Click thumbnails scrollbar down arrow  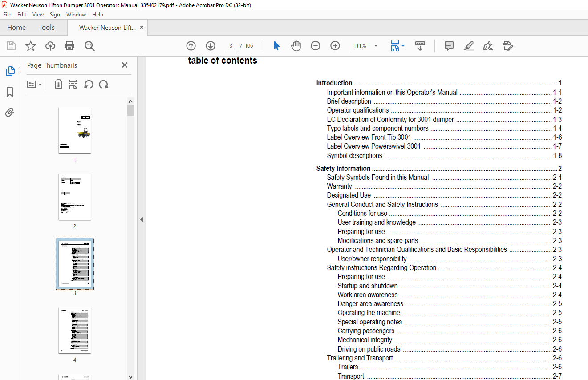pyautogui.click(x=131, y=377)
